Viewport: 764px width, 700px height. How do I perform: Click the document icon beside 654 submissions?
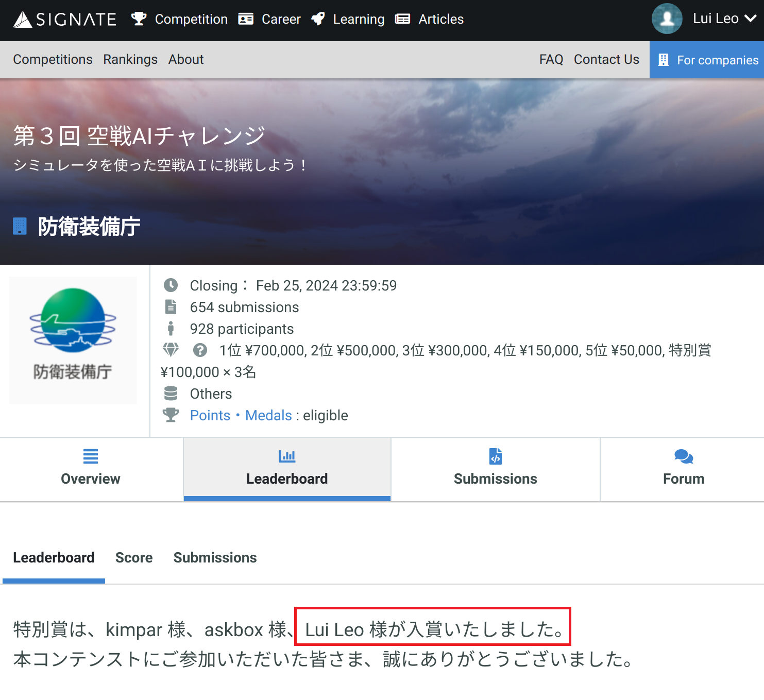[x=171, y=306]
